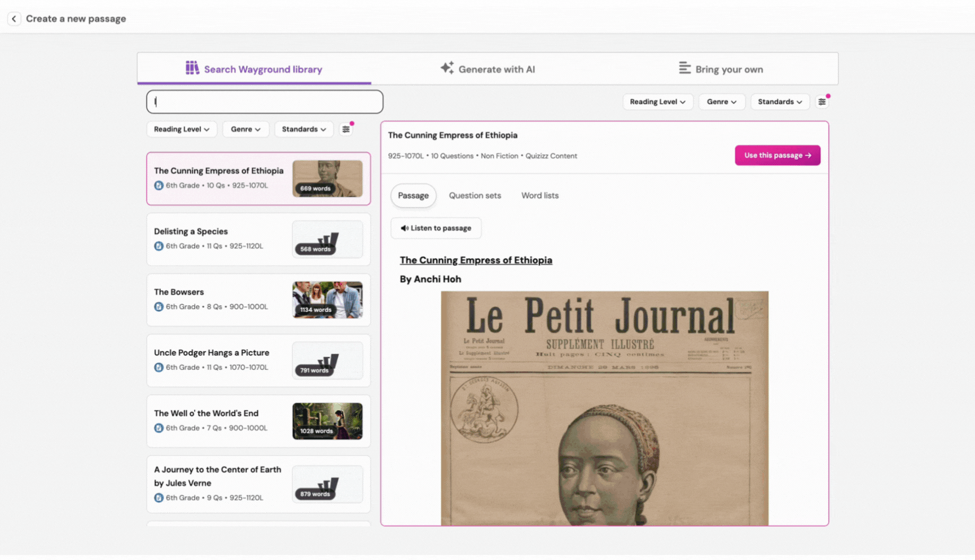Expand Reading Level dropdown below the search box
This screenshot has width=975, height=560.
pos(181,129)
